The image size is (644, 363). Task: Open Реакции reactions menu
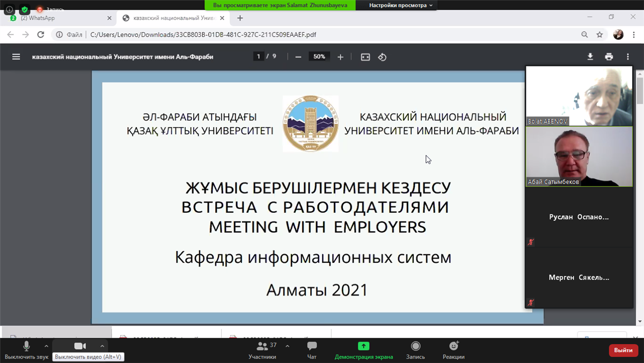453,350
